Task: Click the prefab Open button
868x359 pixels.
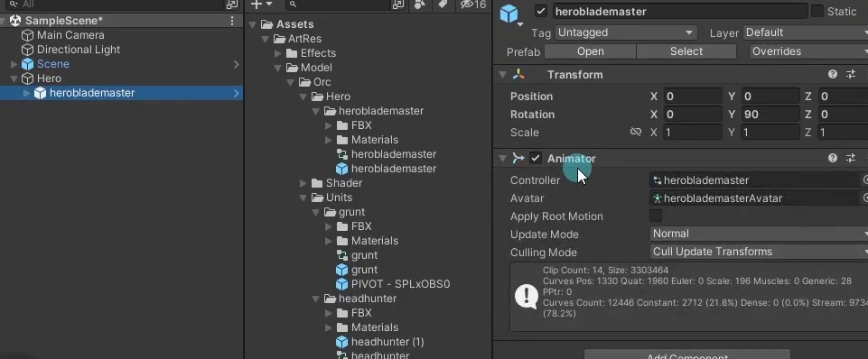Action: pos(590,51)
